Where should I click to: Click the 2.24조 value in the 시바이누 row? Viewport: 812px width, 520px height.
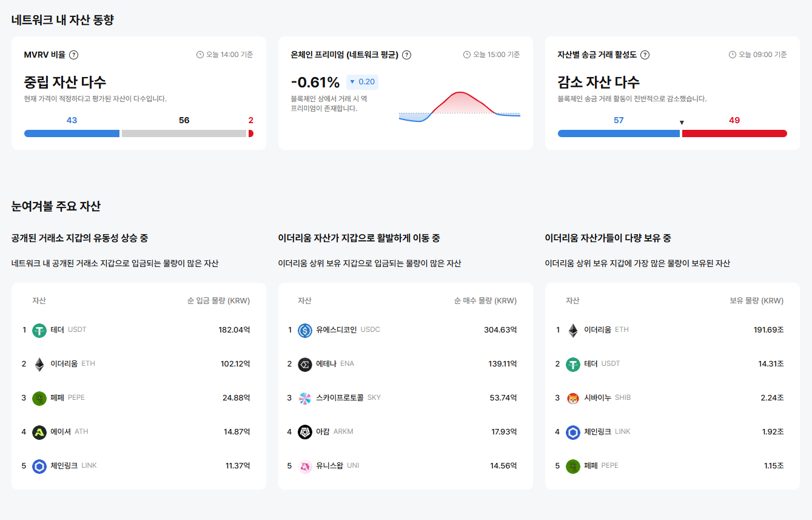pyautogui.click(x=772, y=398)
